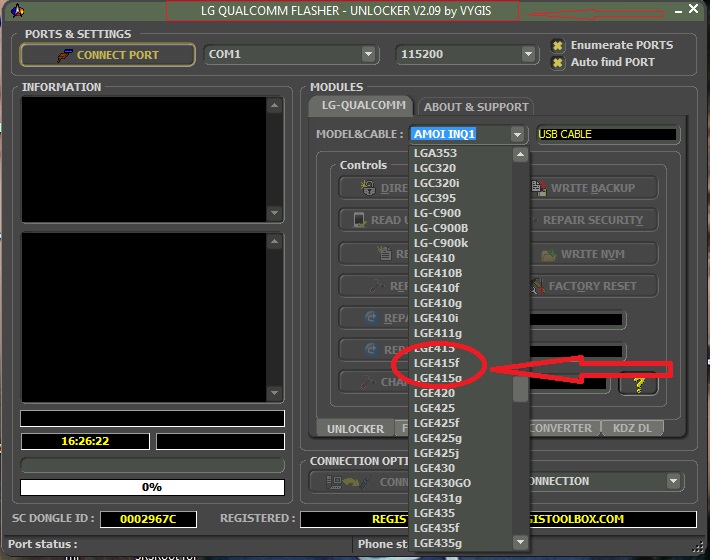
Task: Click the WRITE NVM button
Action: pos(594,254)
